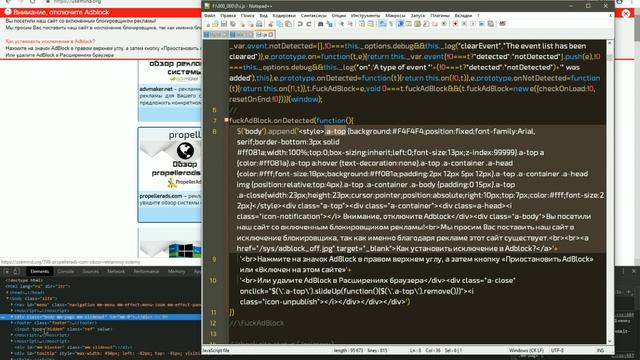Toggle the Indent Guide icon in Notepad++

(401, 24)
